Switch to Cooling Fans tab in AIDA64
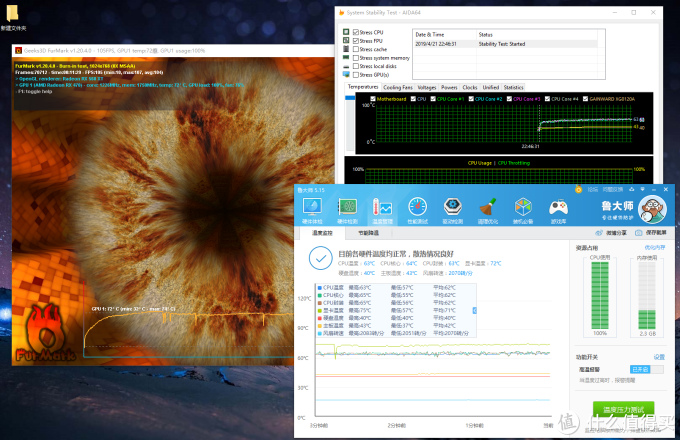Viewport: 680px width, 440px height. tap(398, 88)
